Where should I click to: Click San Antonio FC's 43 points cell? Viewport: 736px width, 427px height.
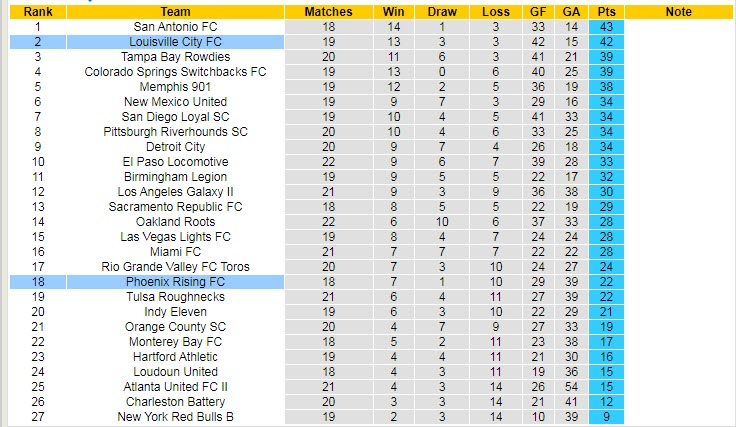[x=606, y=27]
